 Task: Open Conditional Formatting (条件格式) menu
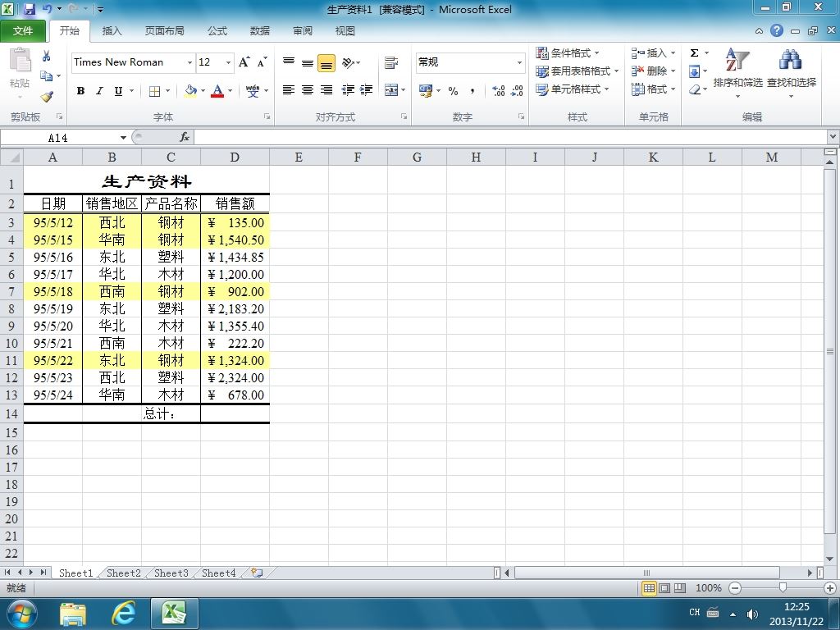568,52
